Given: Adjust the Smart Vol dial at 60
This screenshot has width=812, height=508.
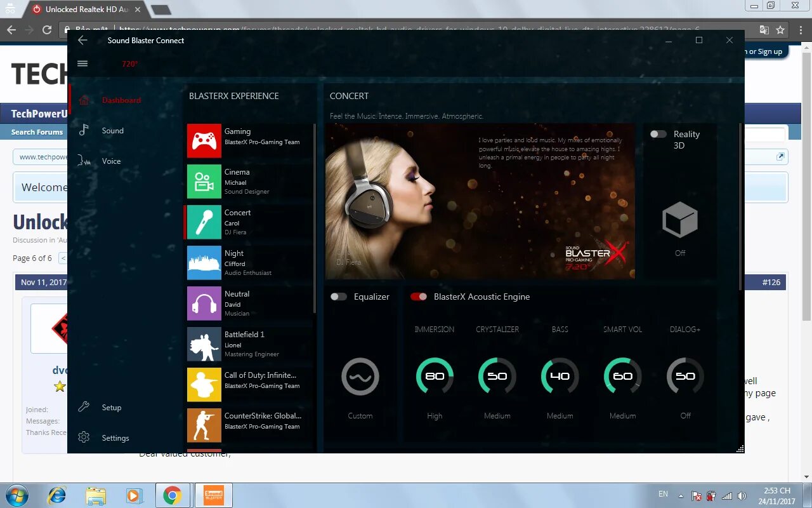Looking at the screenshot, I should pyautogui.click(x=623, y=377).
